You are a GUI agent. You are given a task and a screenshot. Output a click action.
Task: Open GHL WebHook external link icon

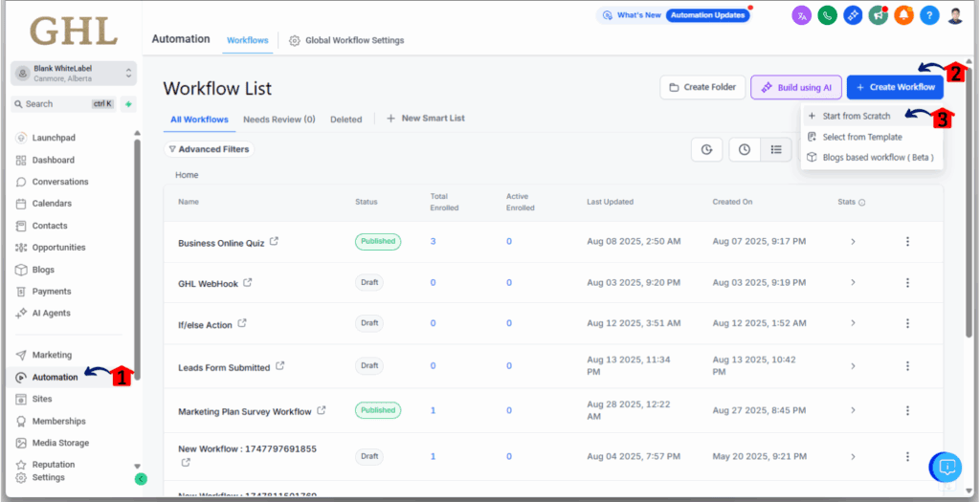(248, 282)
